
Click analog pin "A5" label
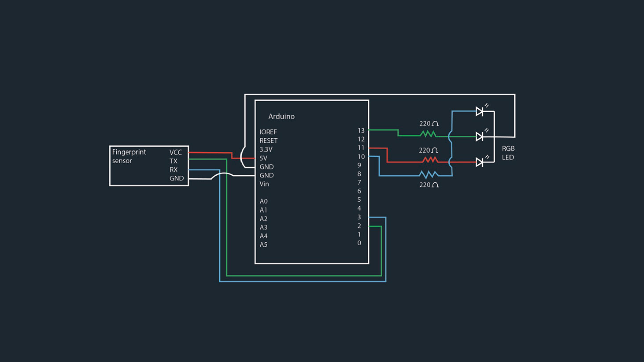263,245
